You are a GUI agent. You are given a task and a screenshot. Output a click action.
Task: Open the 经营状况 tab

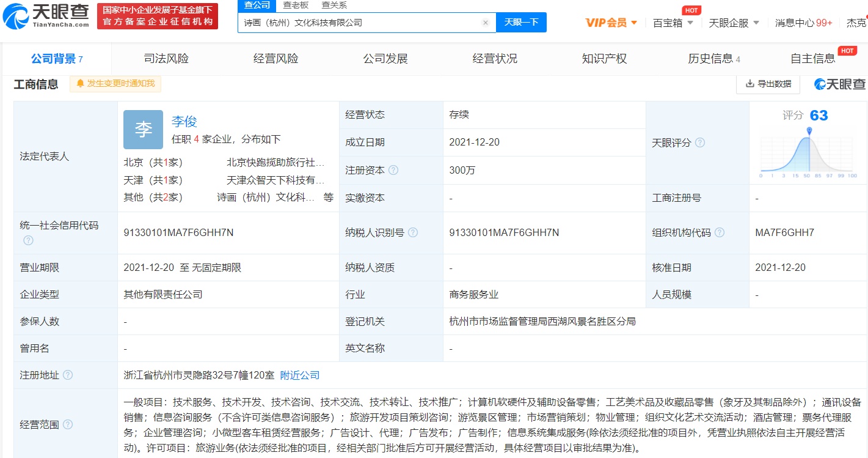click(x=495, y=59)
